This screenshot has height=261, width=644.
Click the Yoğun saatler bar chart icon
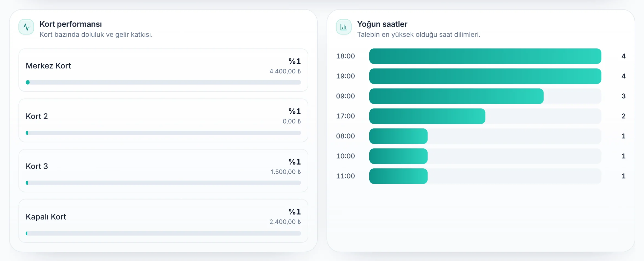pyautogui.click(x=344, y=27)
